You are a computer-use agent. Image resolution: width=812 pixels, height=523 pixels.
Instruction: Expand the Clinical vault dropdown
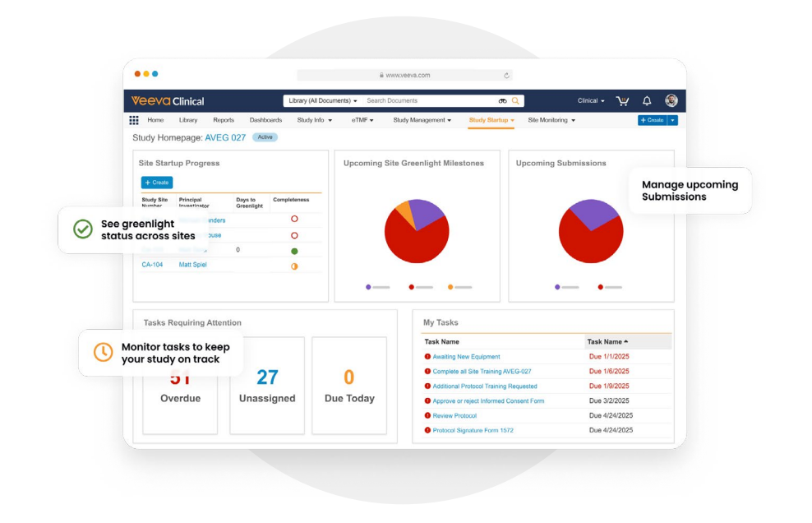(591, 101)
